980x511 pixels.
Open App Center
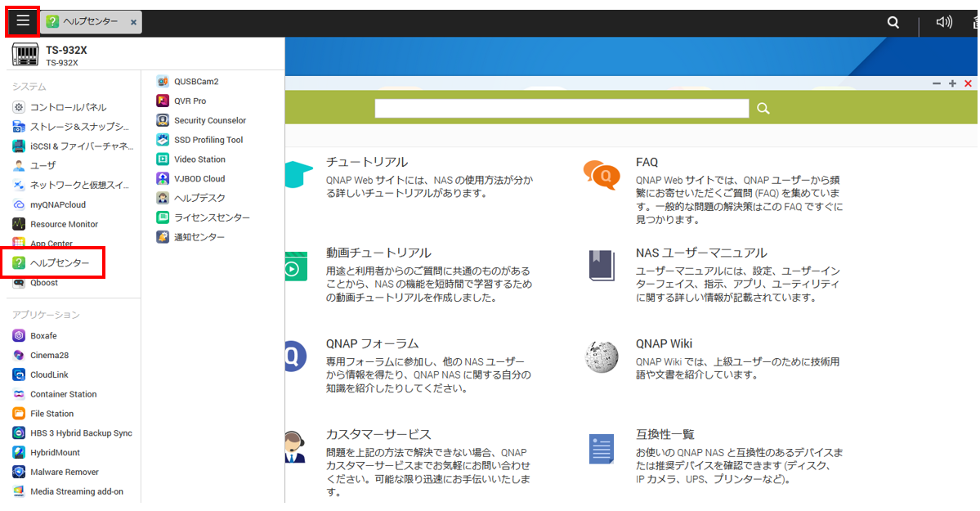coord(43,244)
